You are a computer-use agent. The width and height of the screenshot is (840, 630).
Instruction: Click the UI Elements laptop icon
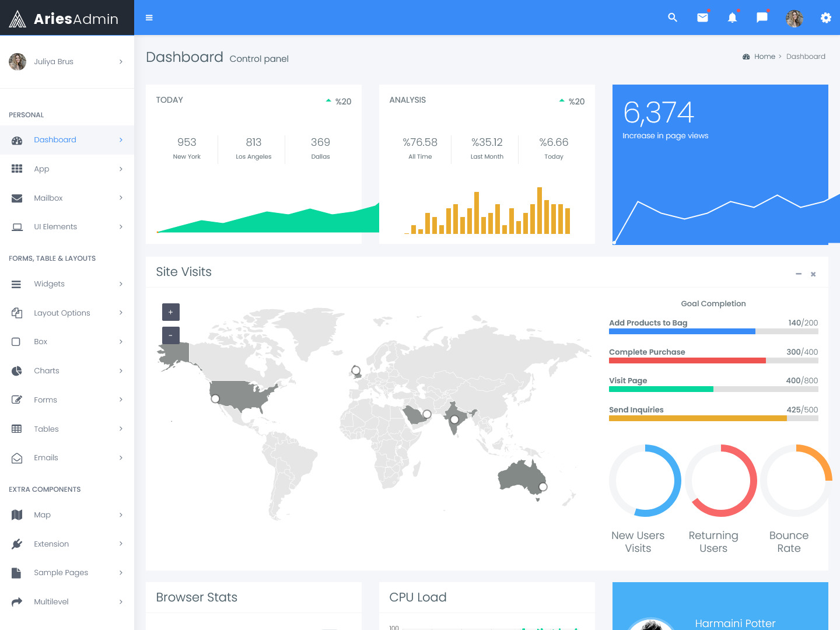[x=17, y=227]
